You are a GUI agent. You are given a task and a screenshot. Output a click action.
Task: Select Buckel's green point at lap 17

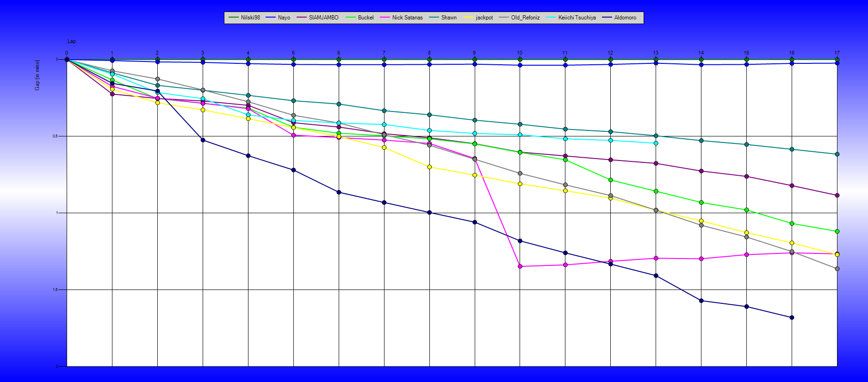tap(837, 231)
